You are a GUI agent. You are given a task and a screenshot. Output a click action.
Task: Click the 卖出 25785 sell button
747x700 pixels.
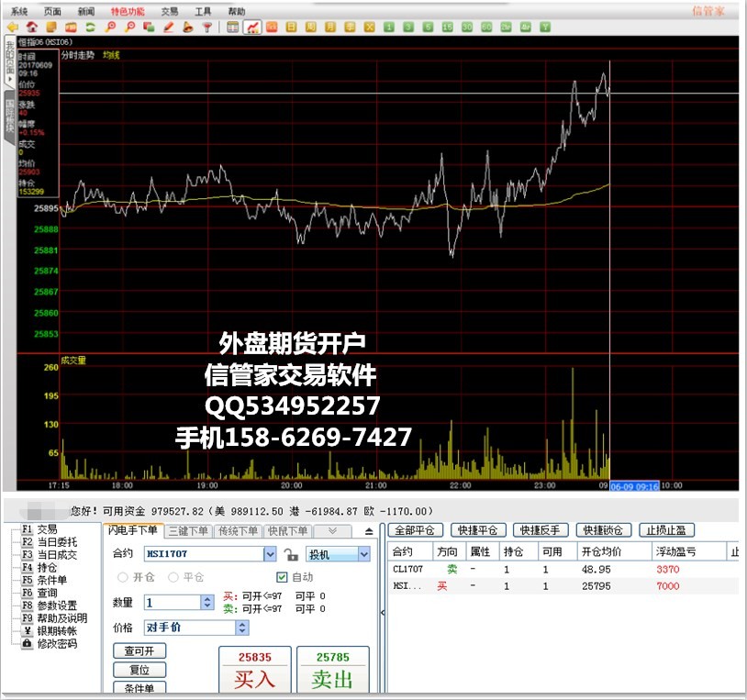click(333, 669)
